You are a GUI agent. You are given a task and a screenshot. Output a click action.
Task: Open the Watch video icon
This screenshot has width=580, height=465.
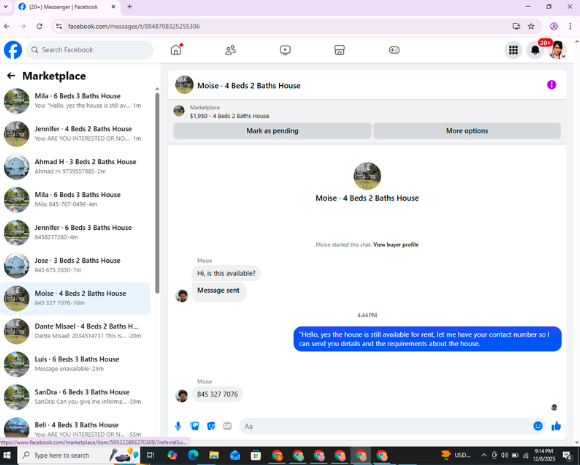click(x=285, y=50)
